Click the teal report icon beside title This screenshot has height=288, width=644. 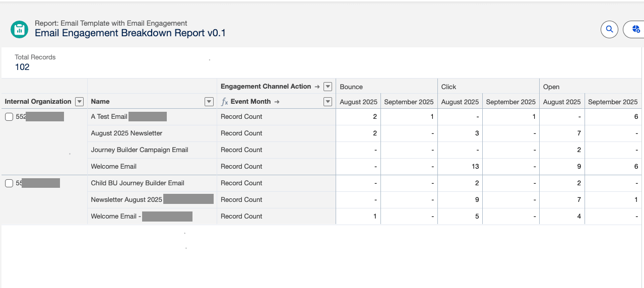[19, 29]
